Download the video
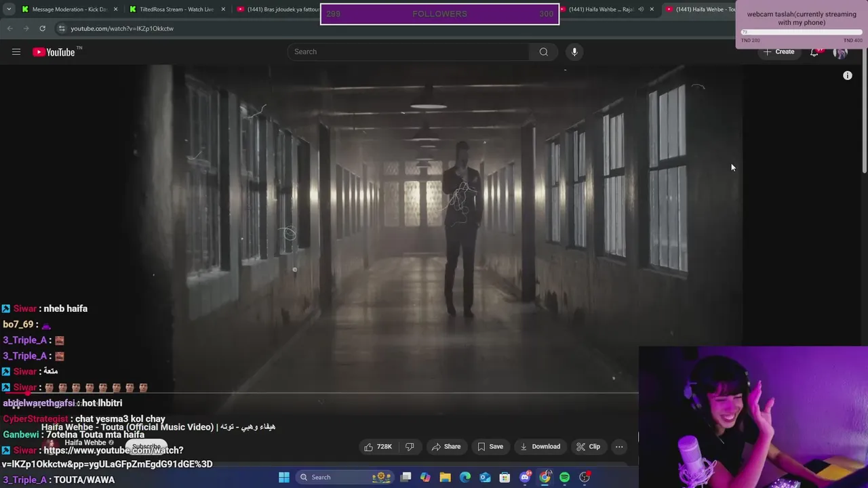The height and width of the screenshot is (488, 868). coord(540,447)
